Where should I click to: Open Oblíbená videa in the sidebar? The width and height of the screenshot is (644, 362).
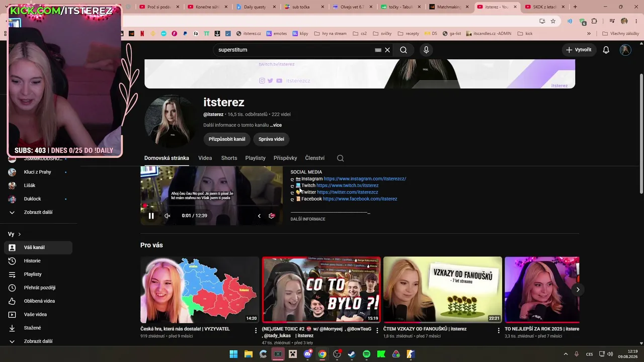point(38,301)
